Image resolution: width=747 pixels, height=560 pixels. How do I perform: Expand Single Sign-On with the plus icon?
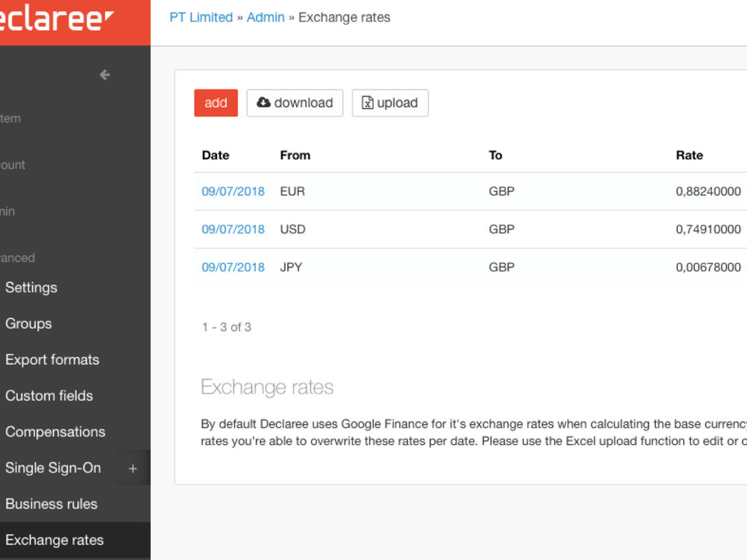[x=133, y=468]
